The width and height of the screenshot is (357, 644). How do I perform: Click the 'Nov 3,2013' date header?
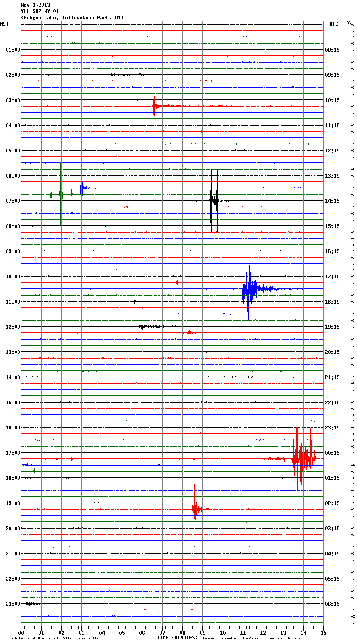point(35,5)
